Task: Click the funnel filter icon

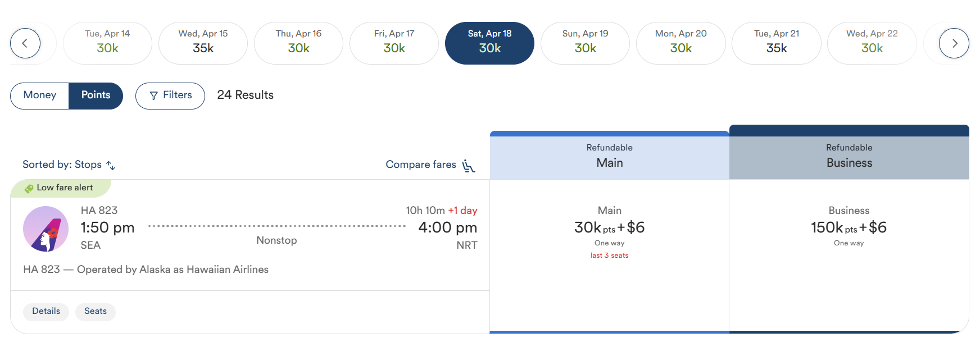Action: coord(153,96)
